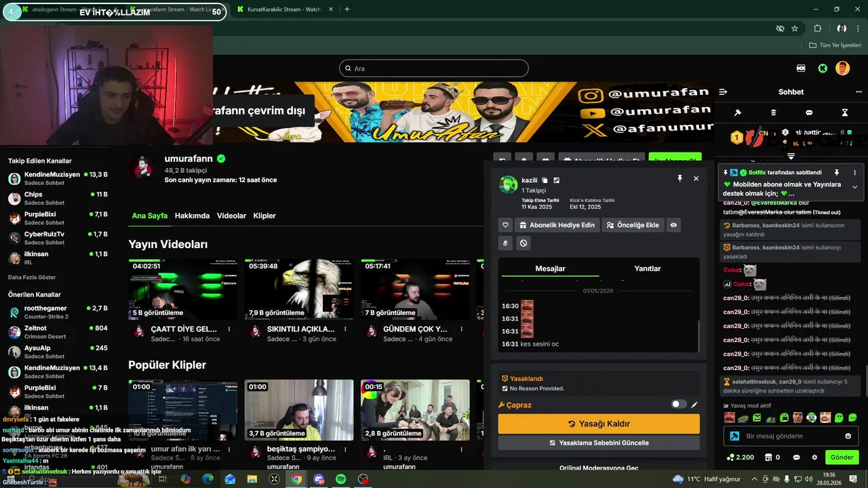Close the kazili user card
This screenshot has width=868, height=488.
click(x=696, y=178)
